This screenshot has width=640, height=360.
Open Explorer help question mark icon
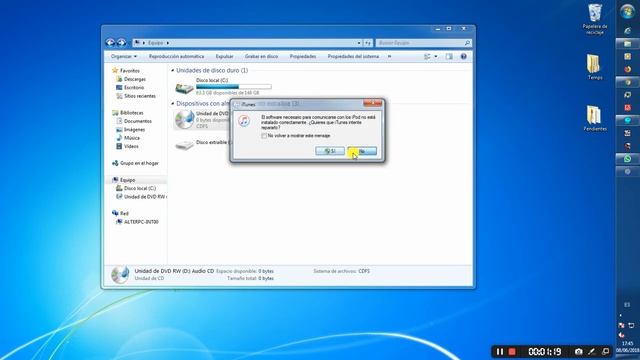[464, 56]
